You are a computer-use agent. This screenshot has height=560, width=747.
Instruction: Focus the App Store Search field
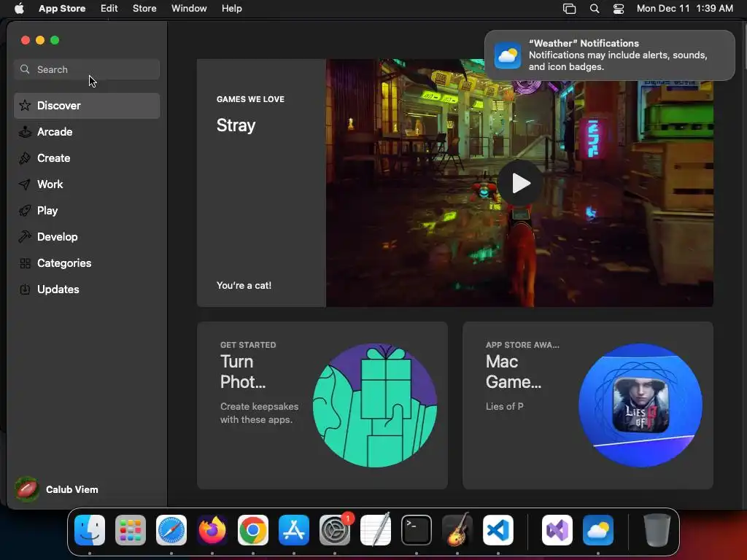87,69
